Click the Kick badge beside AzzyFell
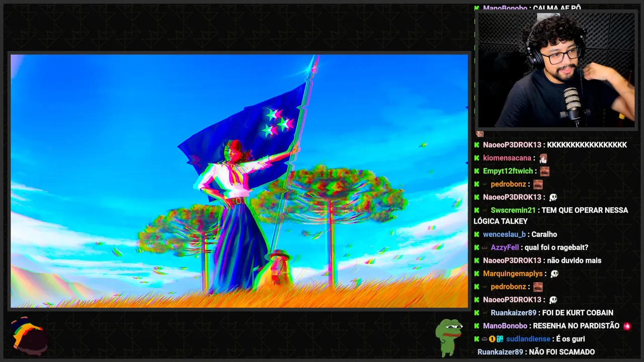The image size is (644, 362). [476, 247]
